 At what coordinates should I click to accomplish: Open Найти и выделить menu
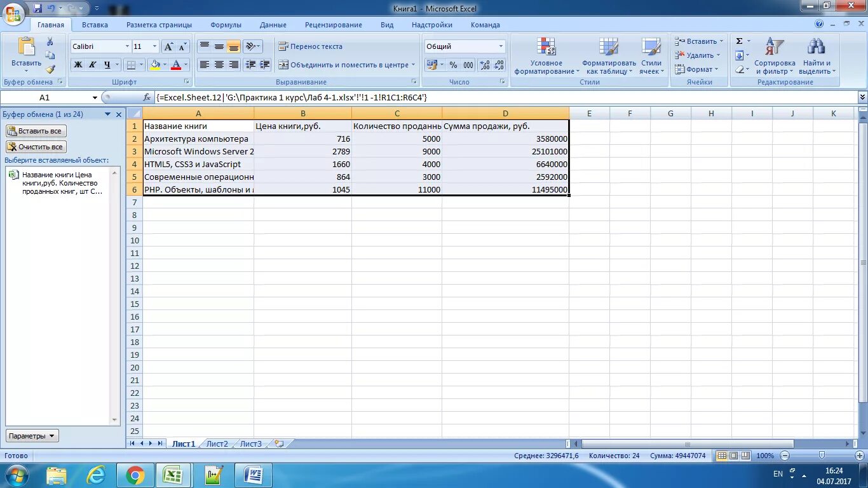817,56
